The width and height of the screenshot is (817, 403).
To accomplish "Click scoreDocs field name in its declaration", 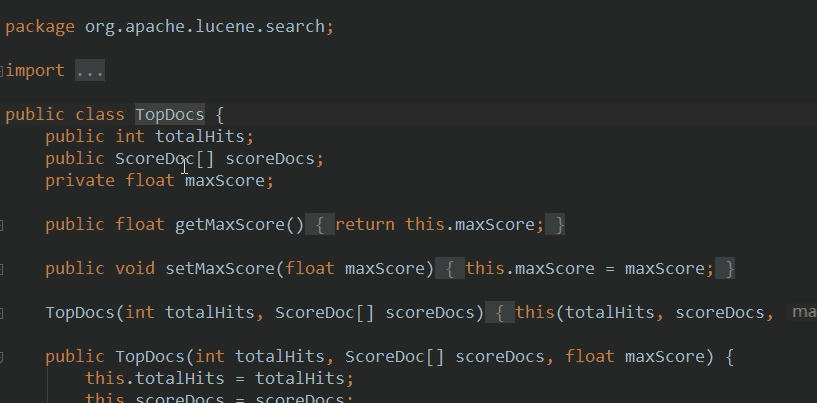I will tap(270, 158).
